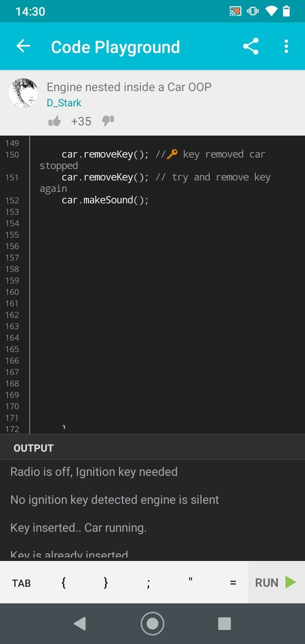This screenshot has width=305, height=644.
Task: Insert a tab with TAB key
Action: [x=21, y=583]
